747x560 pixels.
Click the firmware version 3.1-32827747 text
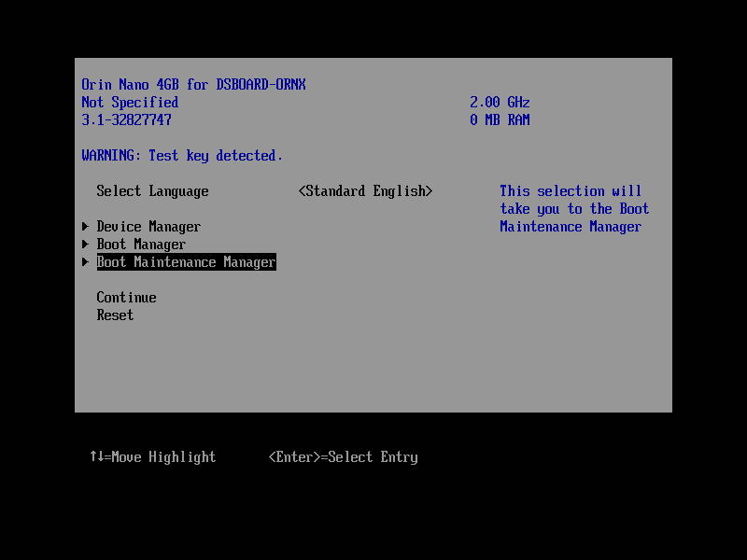click(126, 119)
